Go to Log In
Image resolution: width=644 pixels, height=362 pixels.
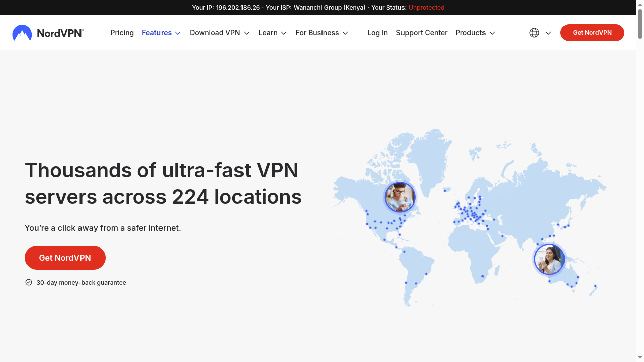[377, 33]
